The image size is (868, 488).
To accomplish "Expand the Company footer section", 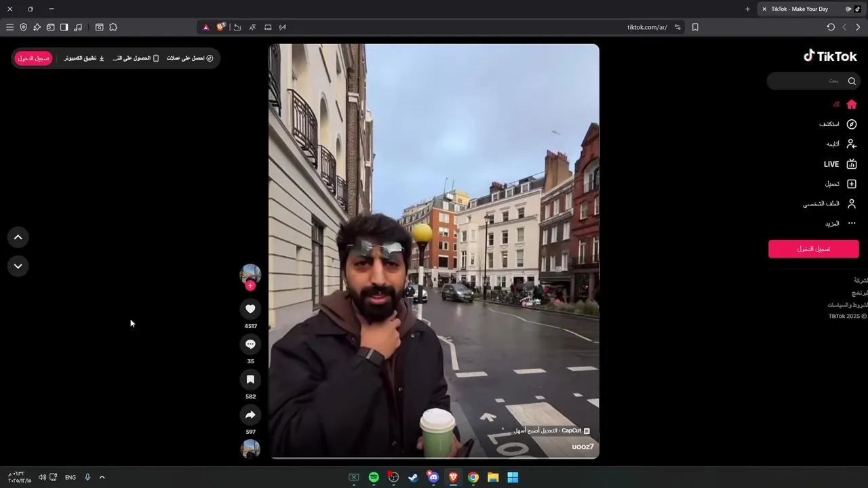I will pyautogui.click(x=861, y=280).
